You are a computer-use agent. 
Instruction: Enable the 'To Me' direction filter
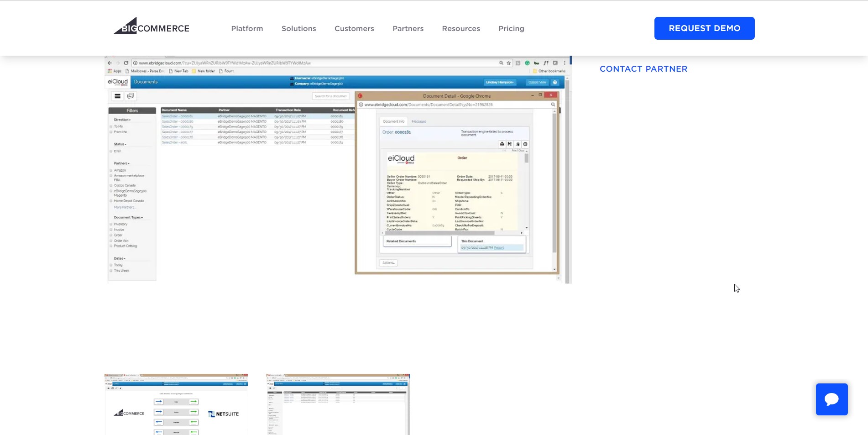pyautogui.click(x=111, y=126)
